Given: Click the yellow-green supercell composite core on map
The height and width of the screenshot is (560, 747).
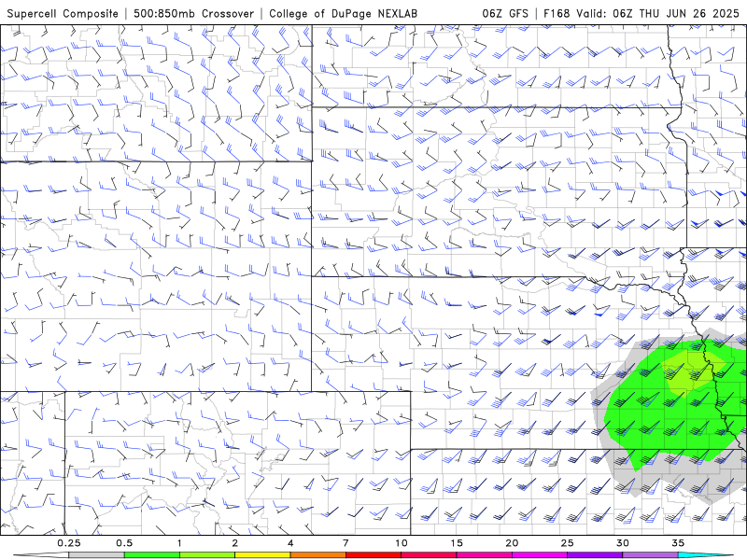Looking at the screenshot, I should (x=688, y=371).
